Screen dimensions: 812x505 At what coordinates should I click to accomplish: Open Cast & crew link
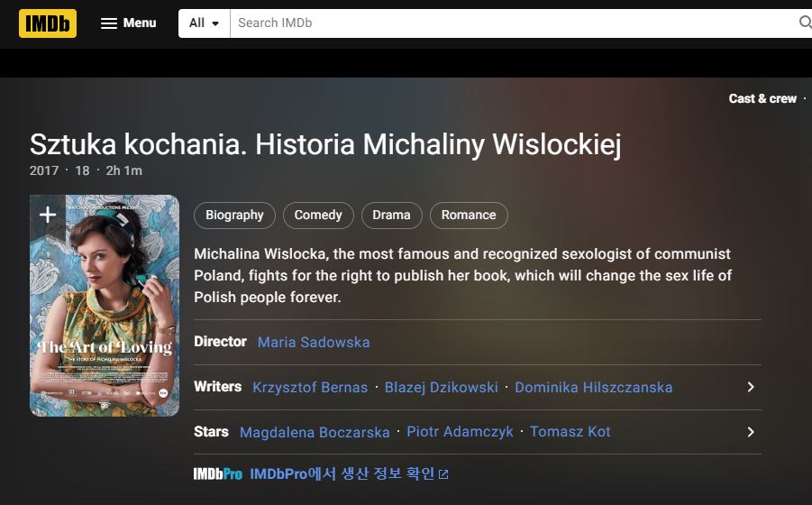point(762,98)
